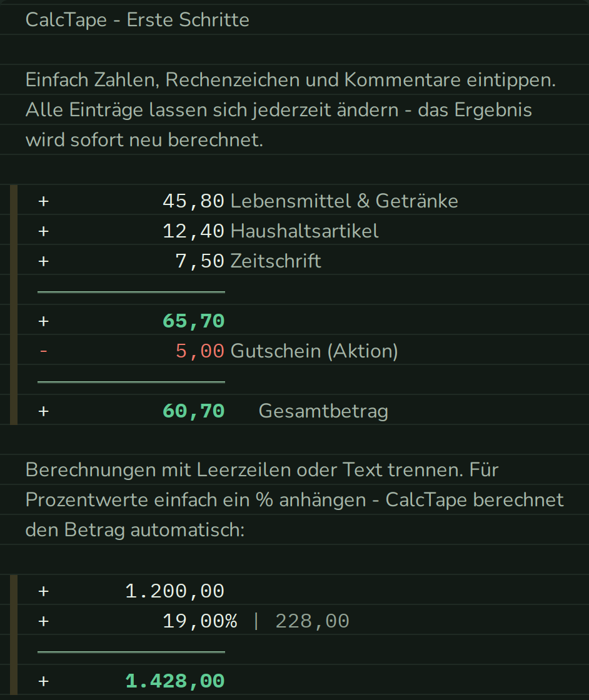Click the green subtotal 65,70
Screen dimensions: 589x700
click(x=193, y=321)
